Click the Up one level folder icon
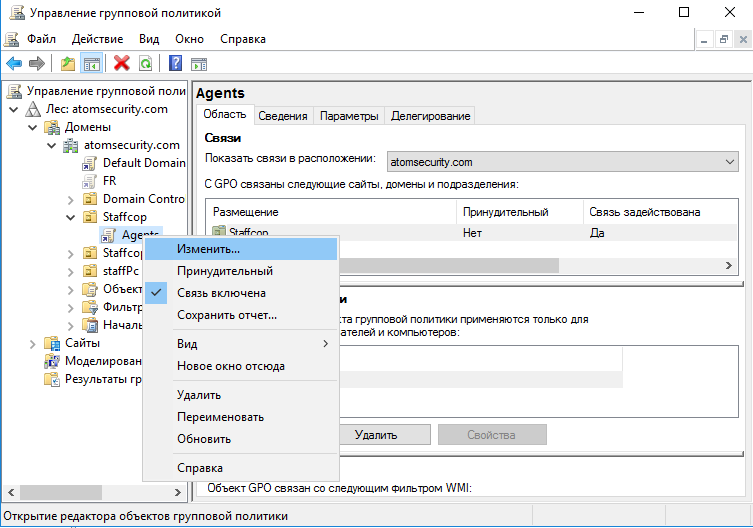This screenshot has width=753, height=528. [x=68, y=64]
